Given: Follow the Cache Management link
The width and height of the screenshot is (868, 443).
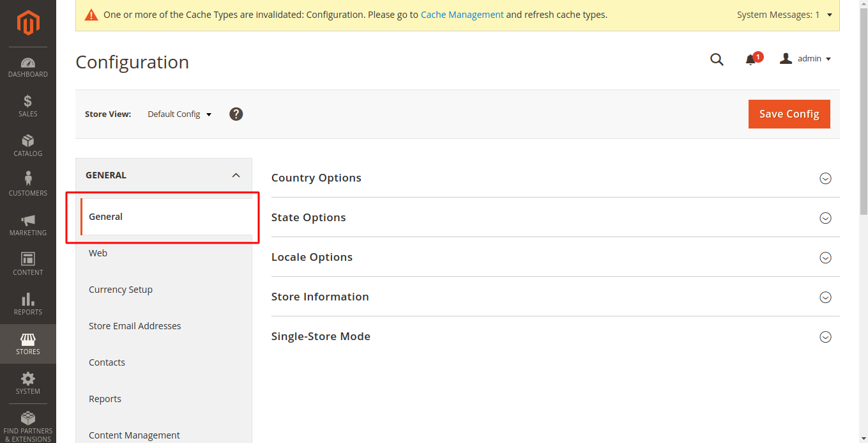Looking at the screenshot, I should click(462, 15).
